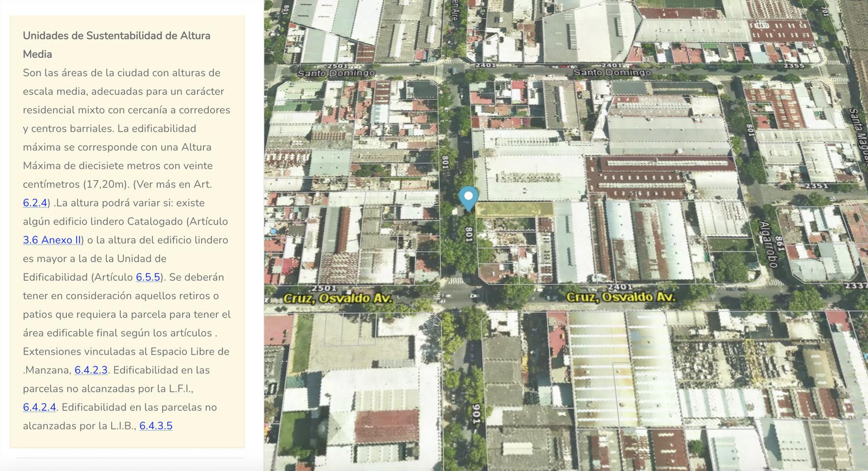Click the Algarrobo street label
868x471 pixels.
(x=768, y=244)
